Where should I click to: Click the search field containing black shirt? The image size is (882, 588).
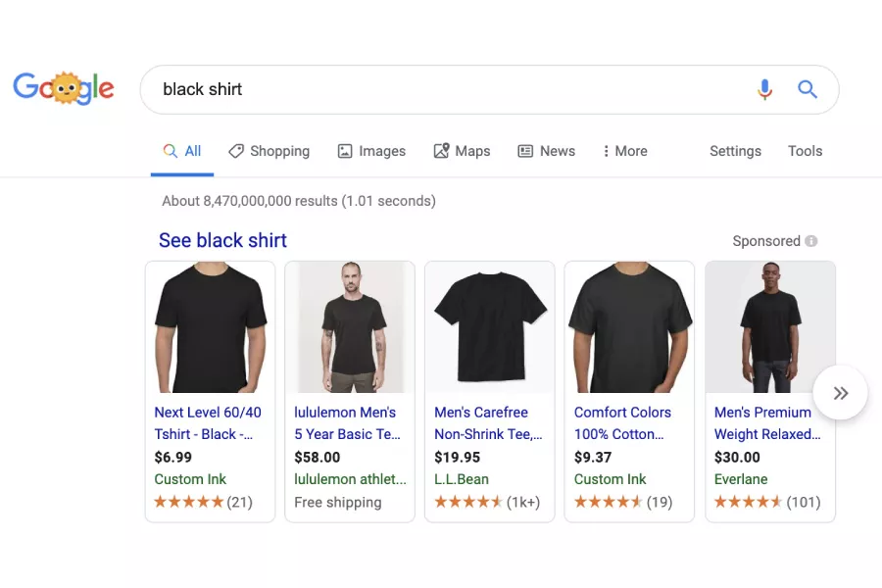pos(392,89)
